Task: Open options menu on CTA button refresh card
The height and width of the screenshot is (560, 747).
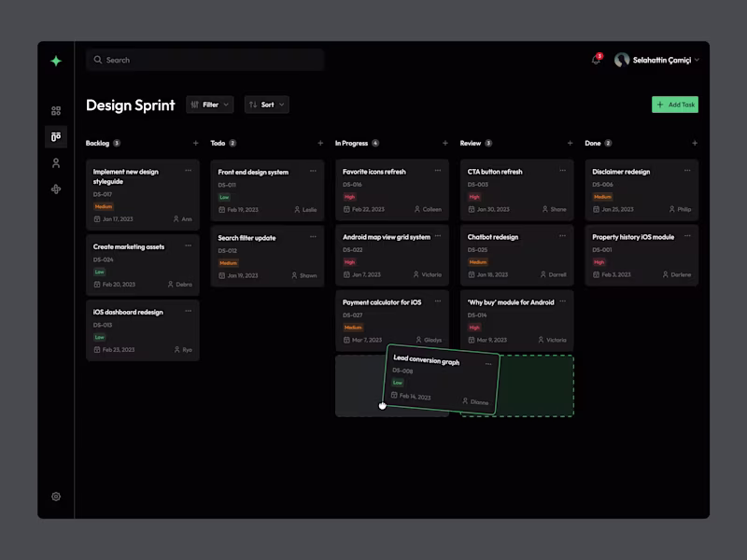Action: point(562,171)
